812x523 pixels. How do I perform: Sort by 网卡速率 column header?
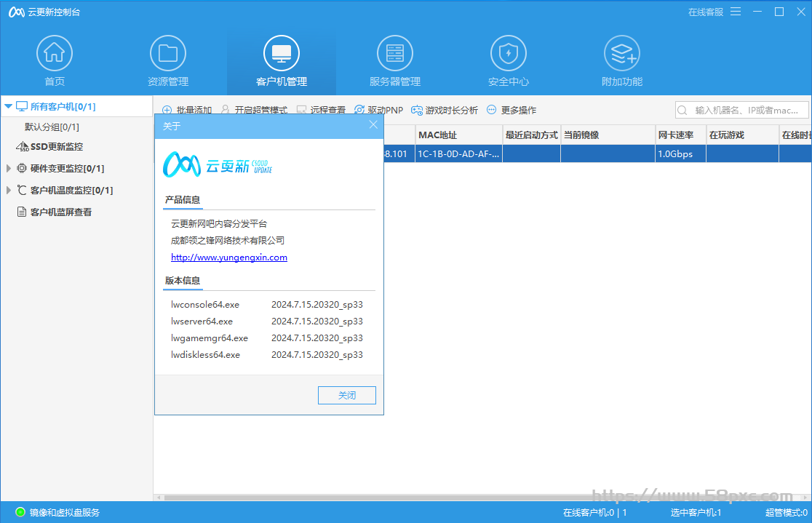pyautogui.click(x=681, y=135)
